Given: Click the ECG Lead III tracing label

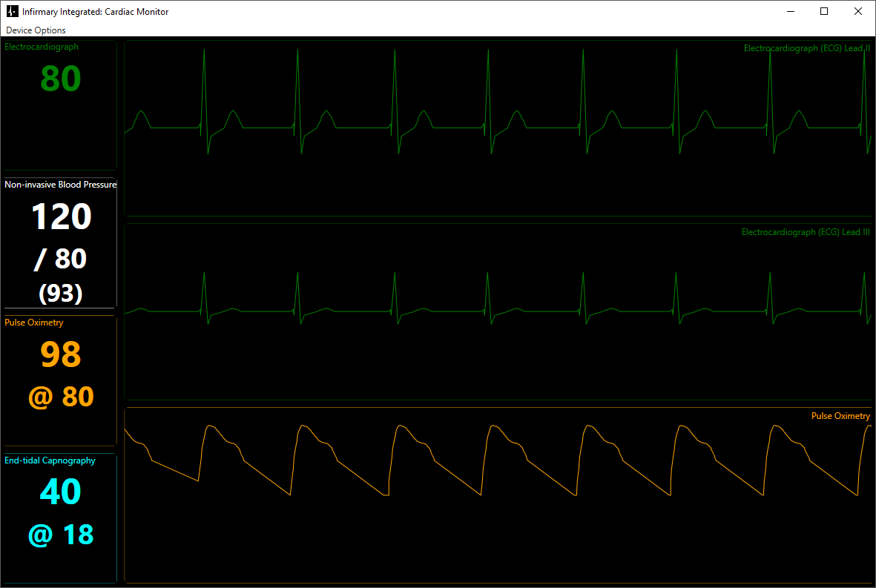Looking at the screenshot, I should pos(806,232).
